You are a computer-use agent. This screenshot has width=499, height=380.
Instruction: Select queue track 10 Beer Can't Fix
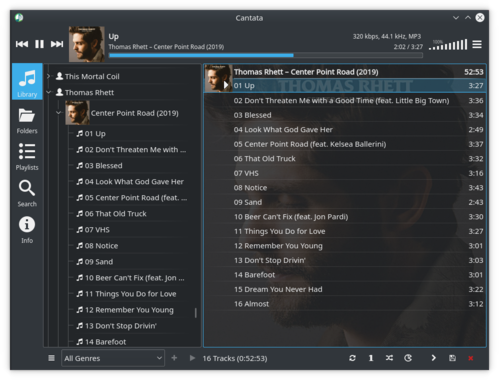point(345,217)
